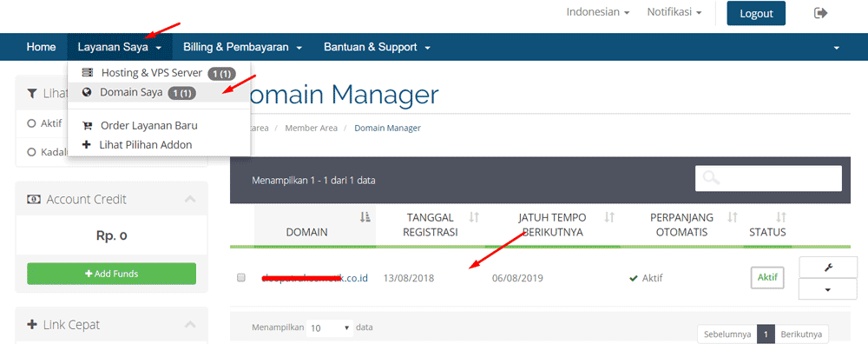Click the Rp. 0 credit balance

112,236
